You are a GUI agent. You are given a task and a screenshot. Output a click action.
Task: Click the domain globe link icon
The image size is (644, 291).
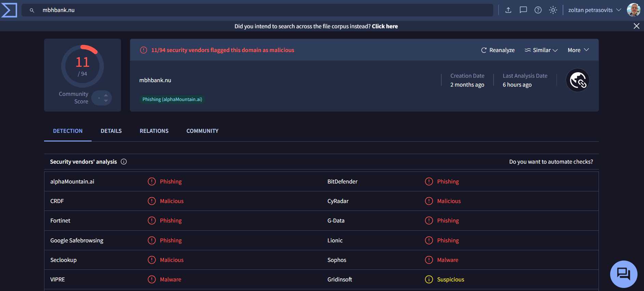[x=578, y=80]
